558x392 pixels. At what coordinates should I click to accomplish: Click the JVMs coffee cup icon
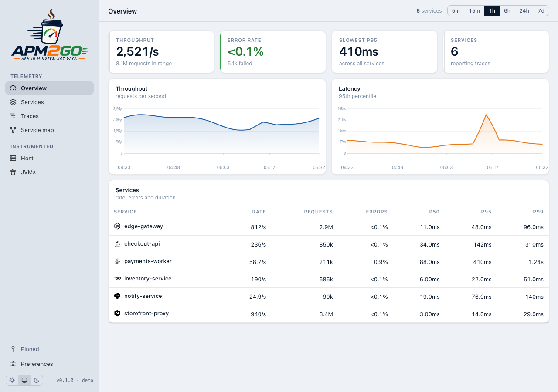coord(13,172)
